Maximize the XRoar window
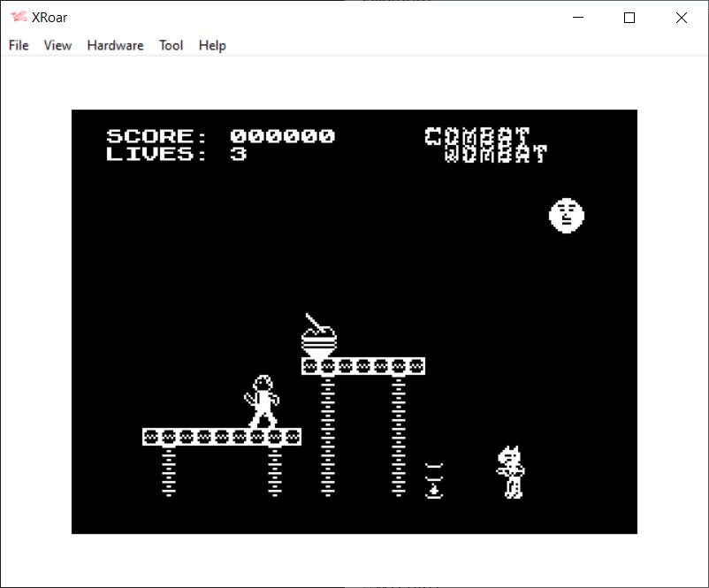This screenshot has height=588, width=709. point(629,18)
